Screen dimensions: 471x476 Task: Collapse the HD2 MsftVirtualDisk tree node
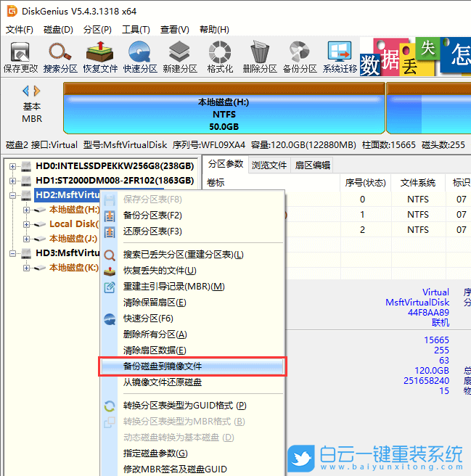[x=12, y=195]
